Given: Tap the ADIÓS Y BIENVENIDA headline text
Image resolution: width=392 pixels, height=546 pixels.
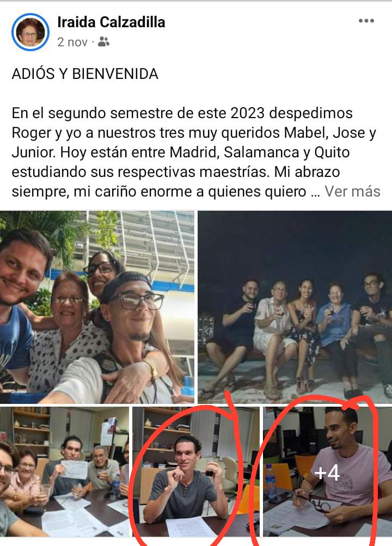Looking at the screenshot, I should [x=85, y=74].
